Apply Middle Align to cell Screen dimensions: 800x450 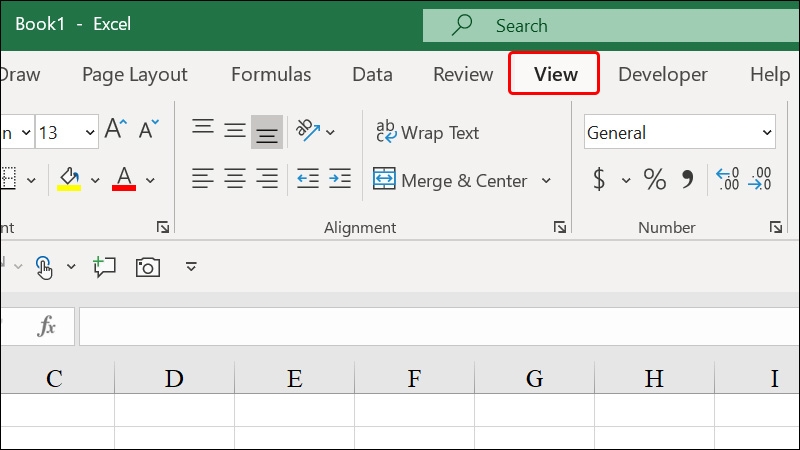pos(235,131)
